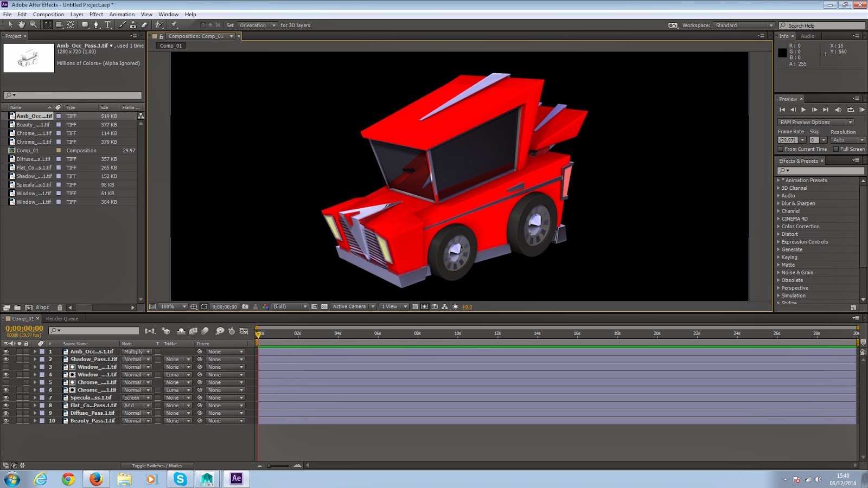Hide the Shadow_Pass layer in timeline
Viewport: 868px width, 488px height.
[6, 359]
